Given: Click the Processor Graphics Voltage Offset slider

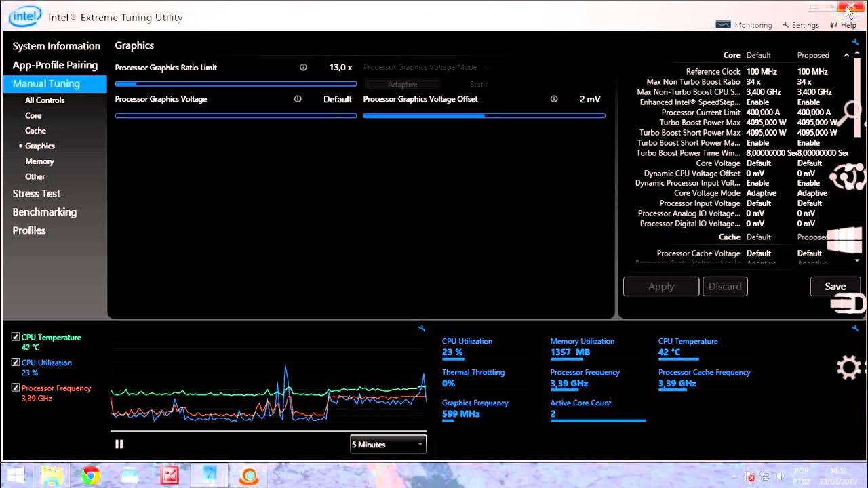Looking at the screenshot, I should click(484, 116).
